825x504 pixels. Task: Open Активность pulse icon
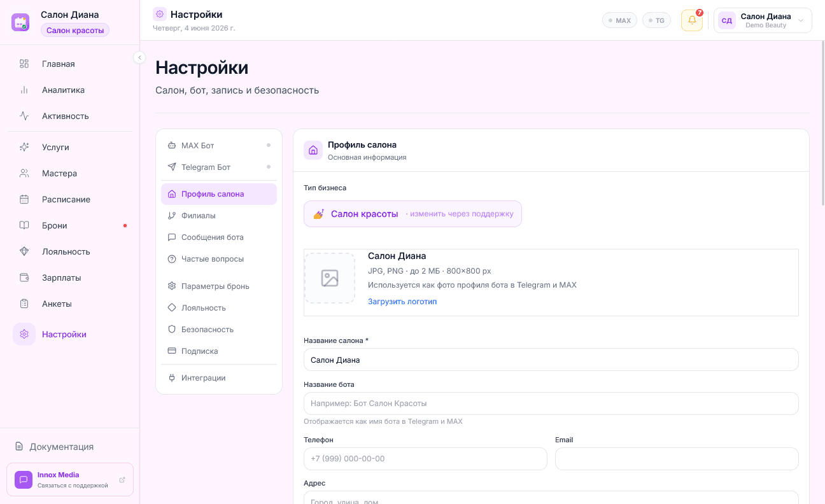click(24, 116)
